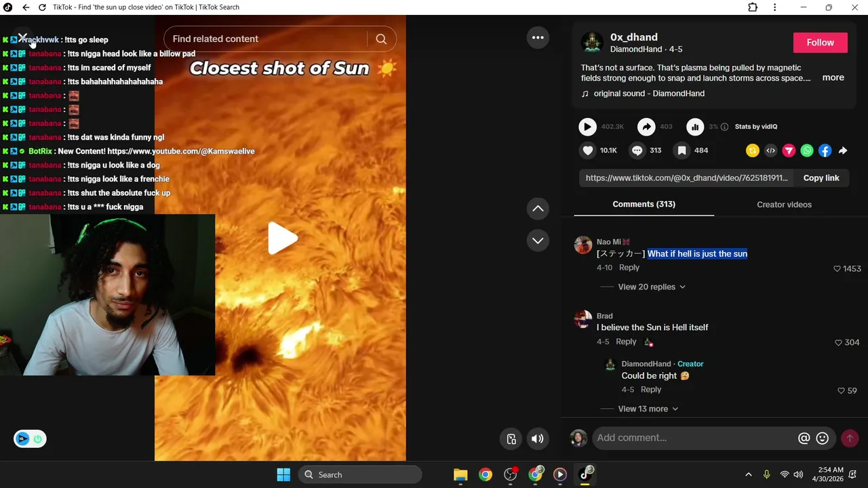Share the video to Facebook
This screenshot has width=868, height=488.
(825, 151)
